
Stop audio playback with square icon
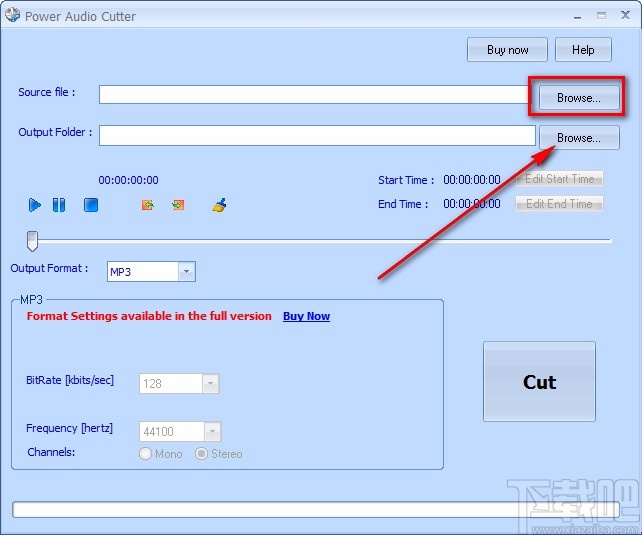pos(91,205)
